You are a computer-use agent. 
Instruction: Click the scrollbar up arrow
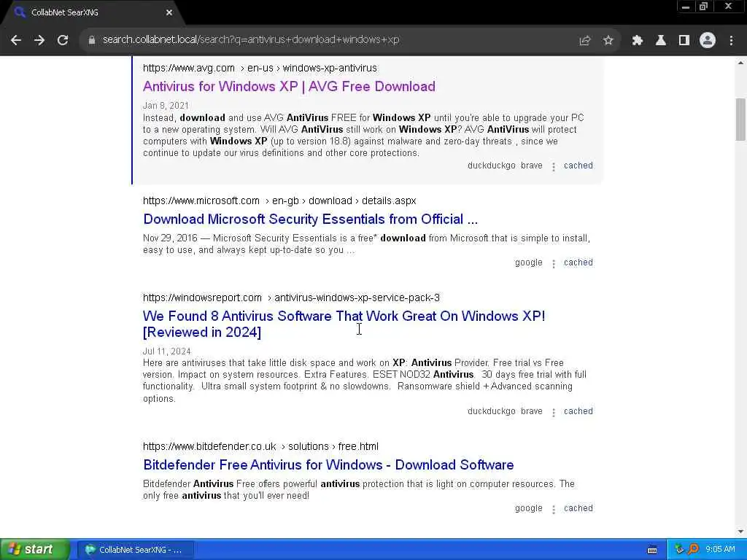point(740,63)
